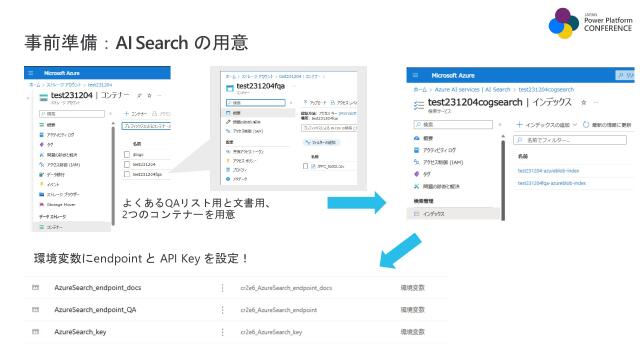Open test231204fqa-azureblob-index link
Image resolution: width=640 pixels, height=360 pixels.
[x=551, y=183]
